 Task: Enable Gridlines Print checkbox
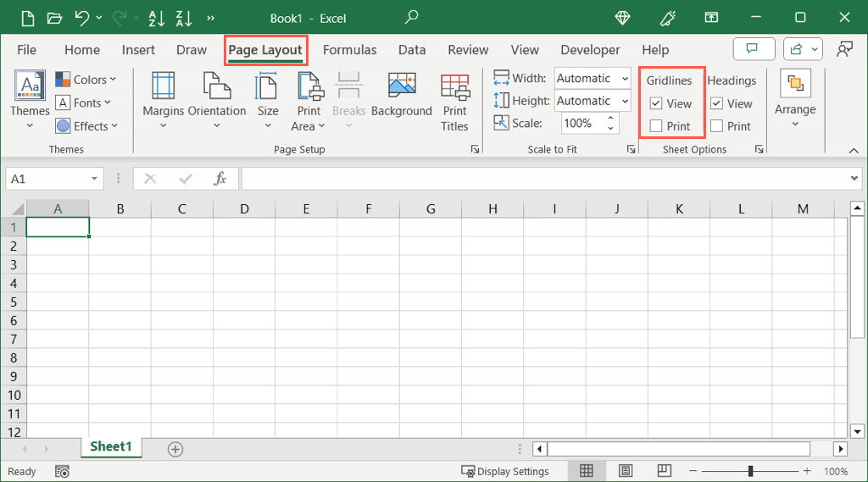[656, 126]
